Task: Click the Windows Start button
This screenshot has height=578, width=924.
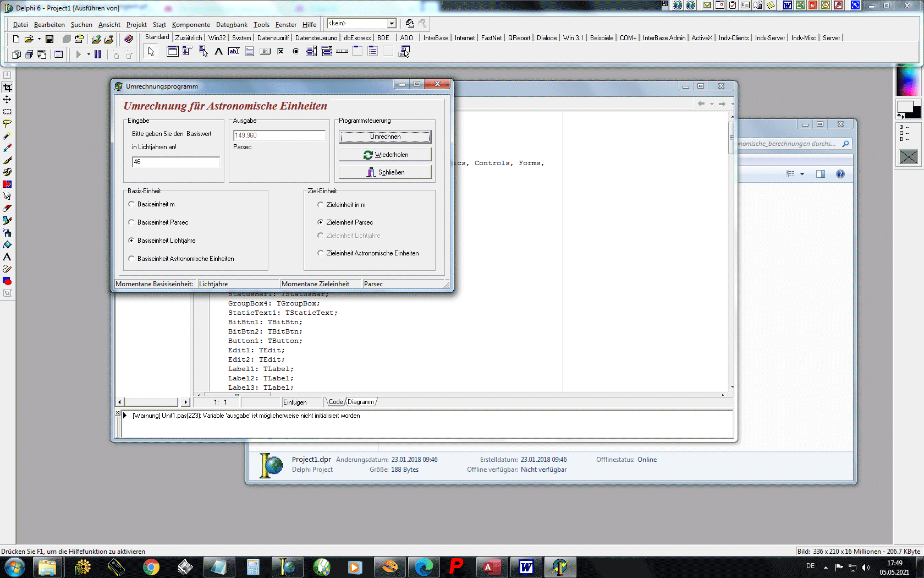Action: pyautogui.click(x=14, y=567)
